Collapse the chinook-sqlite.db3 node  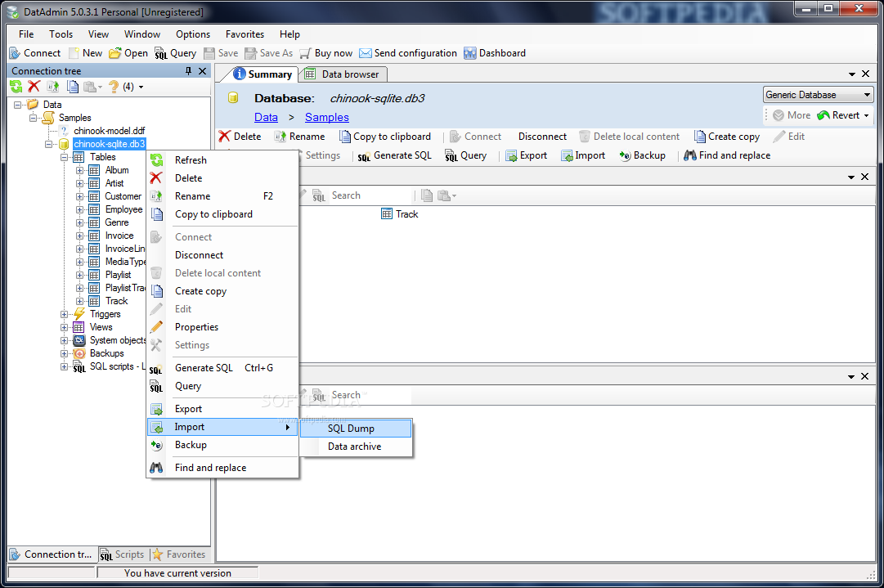click(x=48, y=144)
